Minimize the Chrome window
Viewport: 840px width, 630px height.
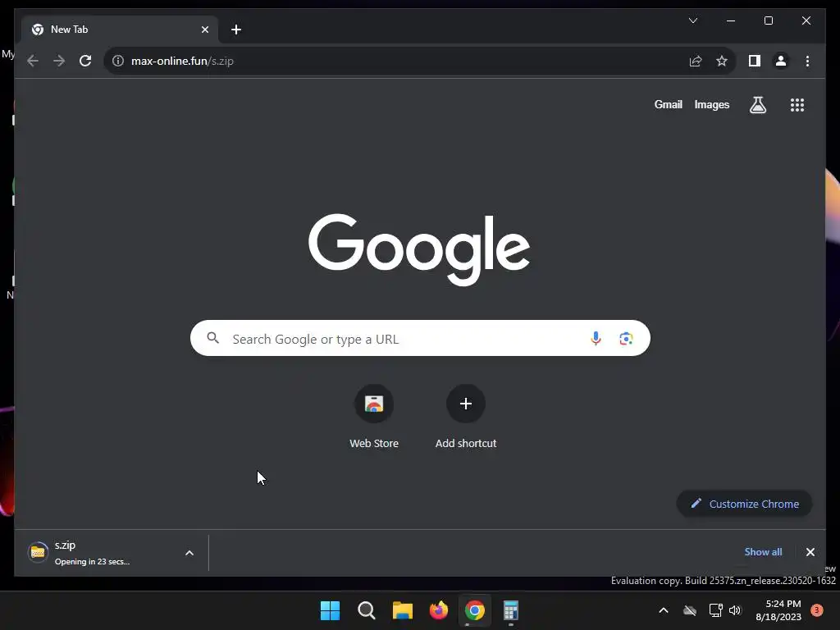pos(731,21)
